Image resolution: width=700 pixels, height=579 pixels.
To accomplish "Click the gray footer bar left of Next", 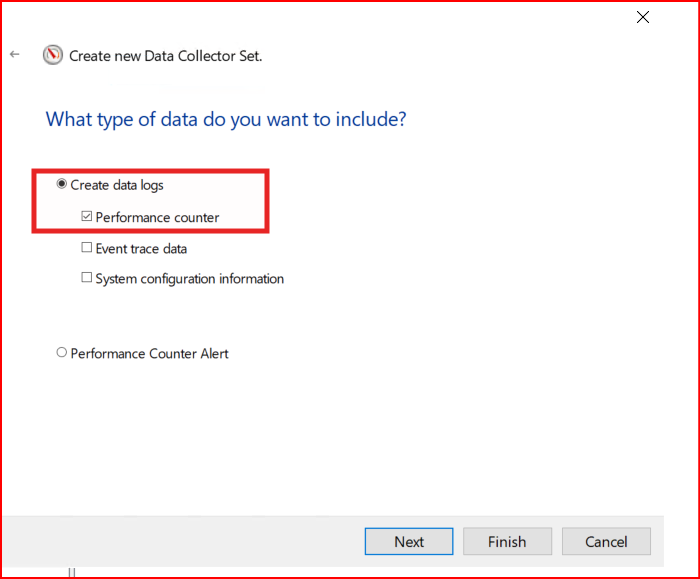I will [180, 541].
